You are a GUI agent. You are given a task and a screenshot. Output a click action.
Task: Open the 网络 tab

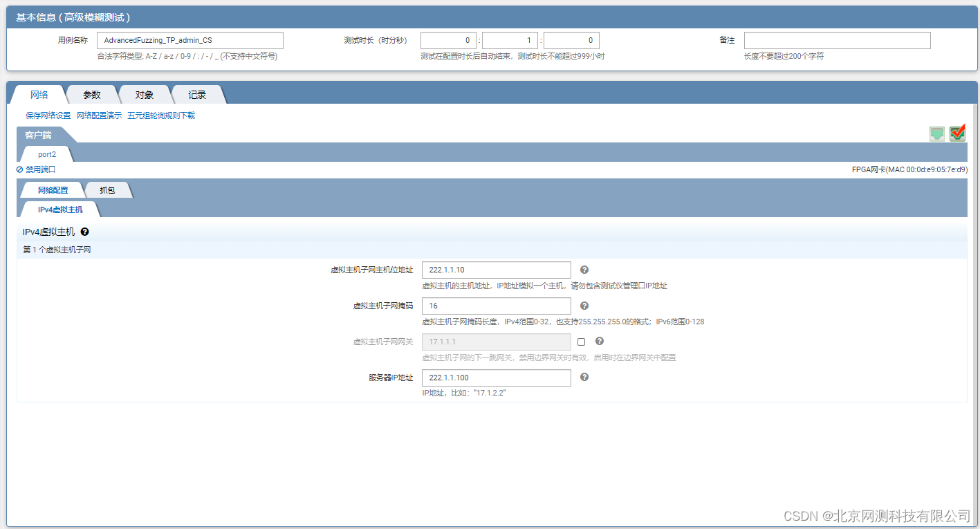click(x=39, y=95)
